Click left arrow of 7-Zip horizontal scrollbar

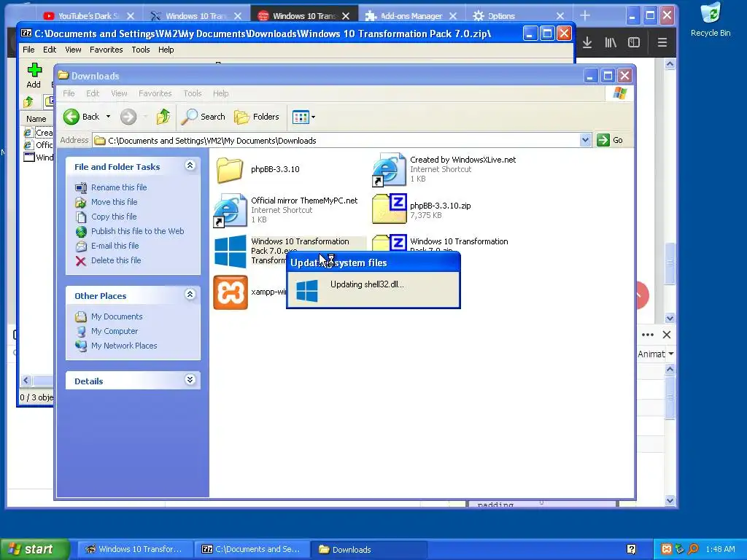[26, 380]
